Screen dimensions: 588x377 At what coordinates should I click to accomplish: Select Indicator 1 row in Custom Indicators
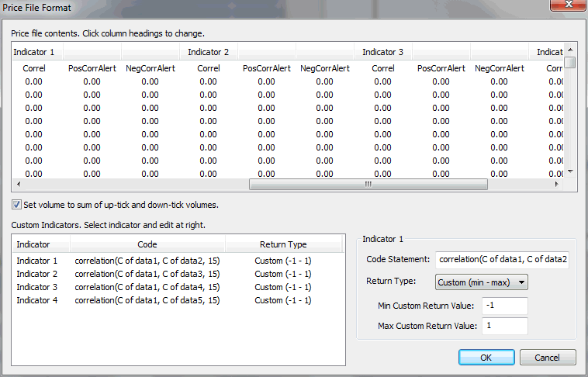pyautogui.click(x=178, y=261)
